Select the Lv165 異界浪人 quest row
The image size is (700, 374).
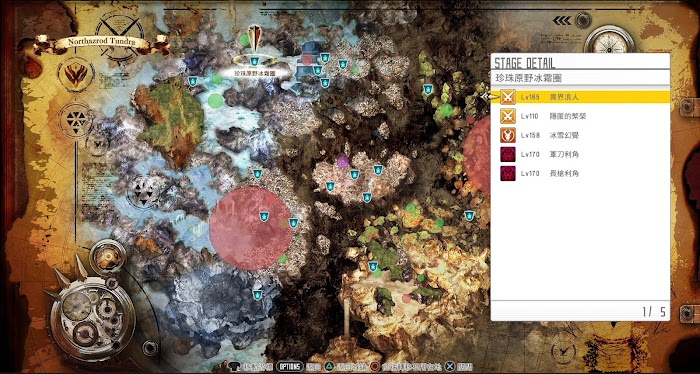[580, 97]
